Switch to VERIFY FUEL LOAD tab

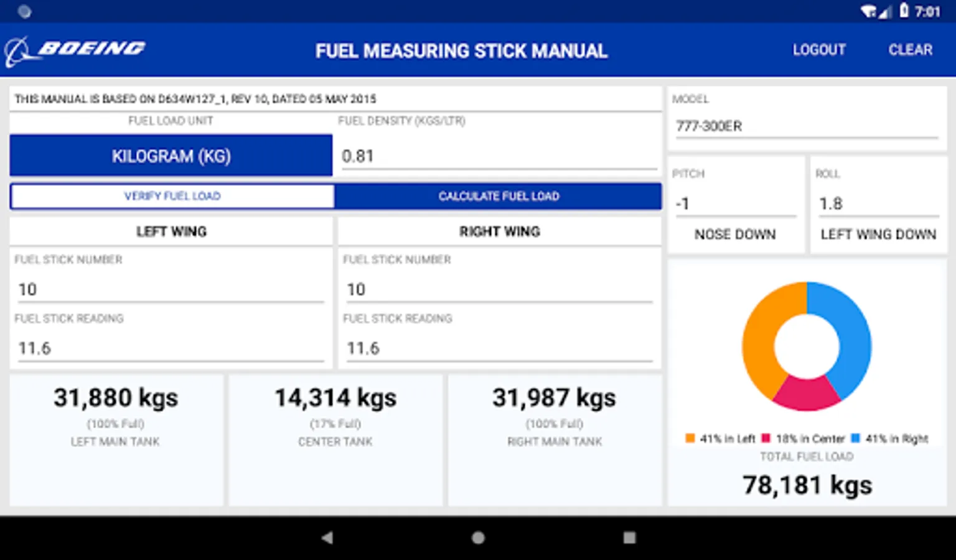pyautogui.click(x=172, y=196)
